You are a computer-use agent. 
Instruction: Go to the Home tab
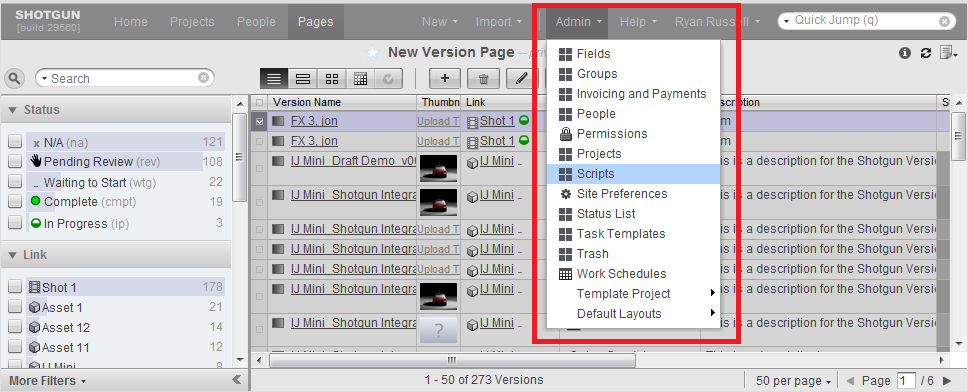(x=131, y=22)
